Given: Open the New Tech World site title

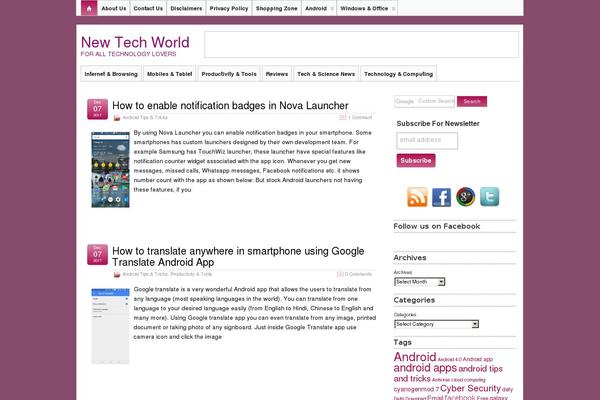Looking at the screenshot, I should (x=135, y=42).
